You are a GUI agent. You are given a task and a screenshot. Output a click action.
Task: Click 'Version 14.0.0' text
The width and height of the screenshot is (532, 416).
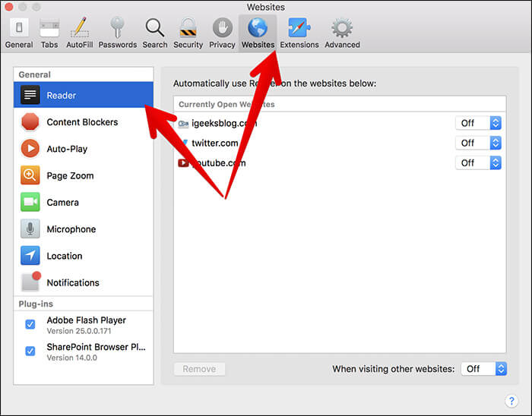coord(71,358)
